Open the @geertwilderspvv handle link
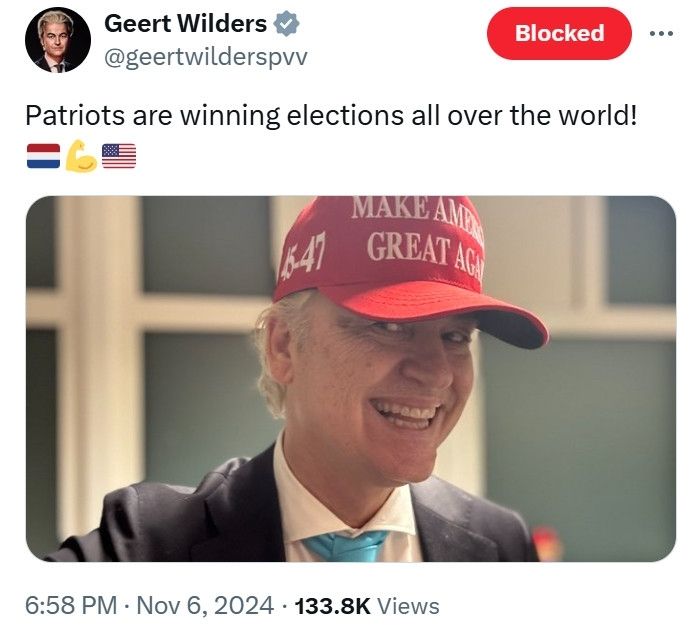The width and height of the screenshot is (690, 631). tap(206, 58)
